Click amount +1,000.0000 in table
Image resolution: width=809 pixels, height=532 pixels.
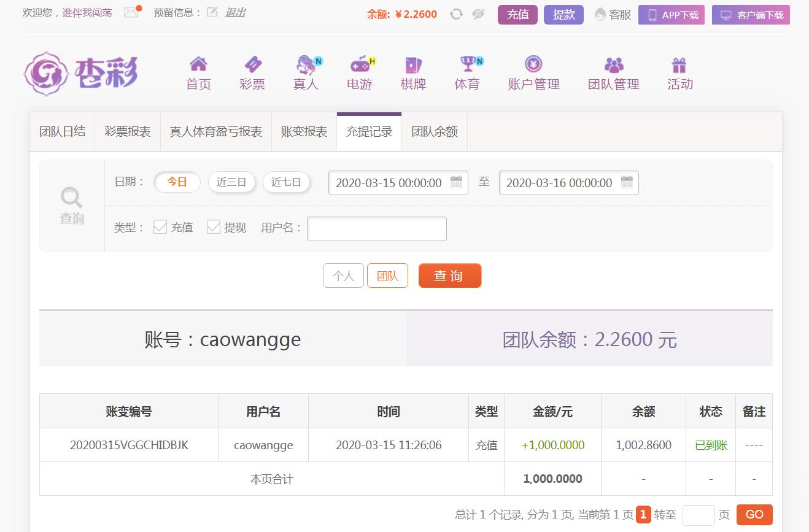point(553,445)
